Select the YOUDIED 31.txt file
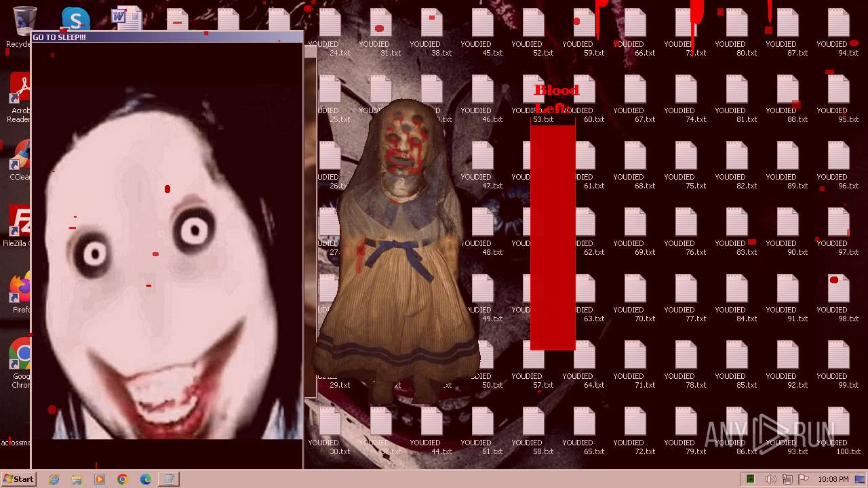868x488 pixels. [x=380, y=33]
